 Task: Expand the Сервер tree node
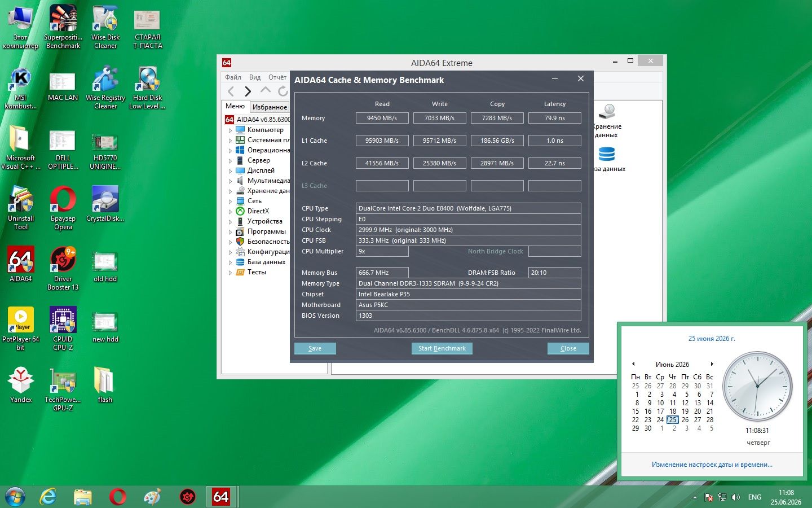230,161
